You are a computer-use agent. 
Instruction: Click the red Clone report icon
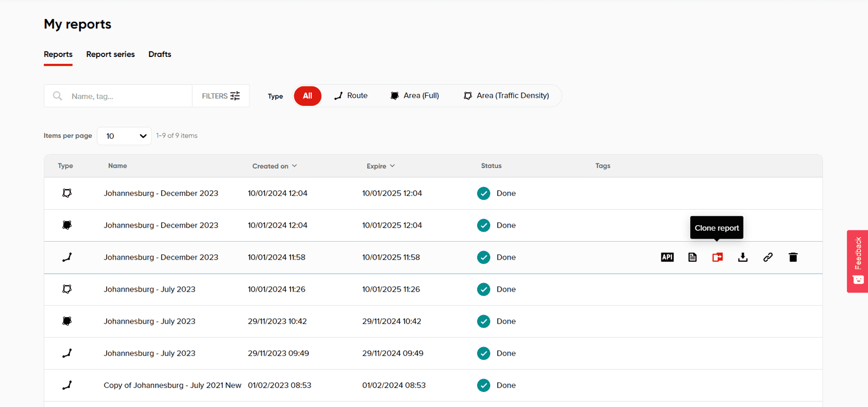pos(718,257)
